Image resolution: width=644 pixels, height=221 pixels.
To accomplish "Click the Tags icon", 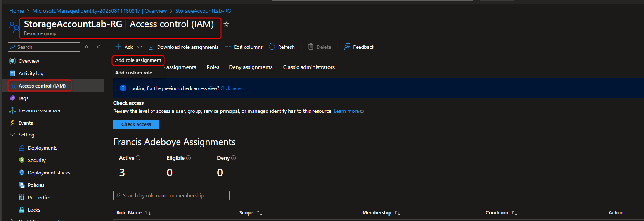I will click(x=12, y=98).
